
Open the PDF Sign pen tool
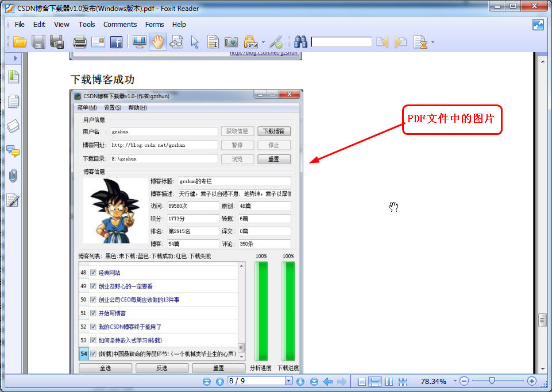(x=276, y=42)
